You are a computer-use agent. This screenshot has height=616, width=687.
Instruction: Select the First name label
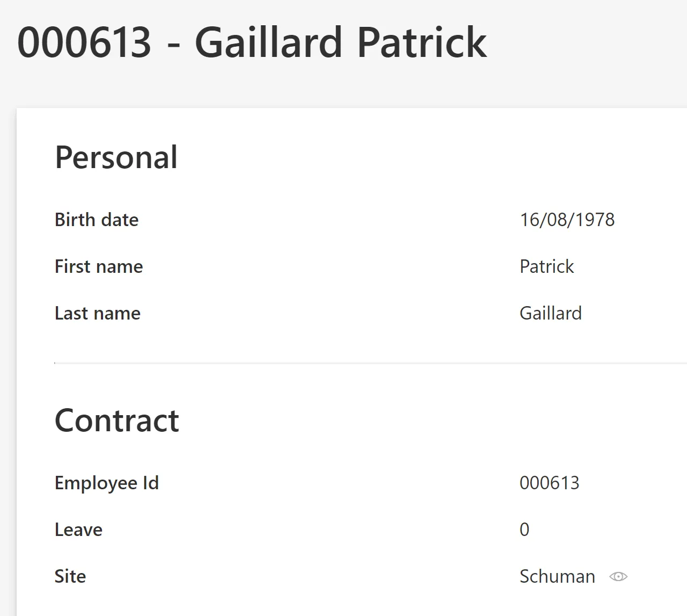(x=98, y=266)
